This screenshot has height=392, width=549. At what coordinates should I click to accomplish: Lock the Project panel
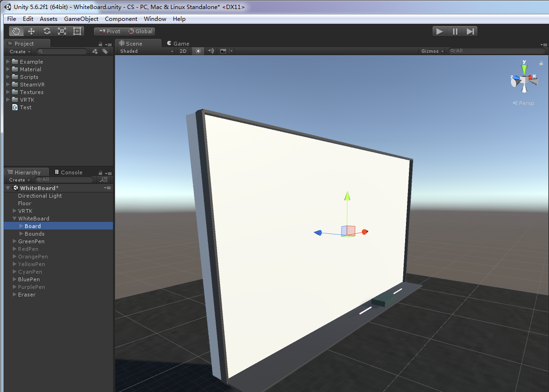click(x=101, y=44)
